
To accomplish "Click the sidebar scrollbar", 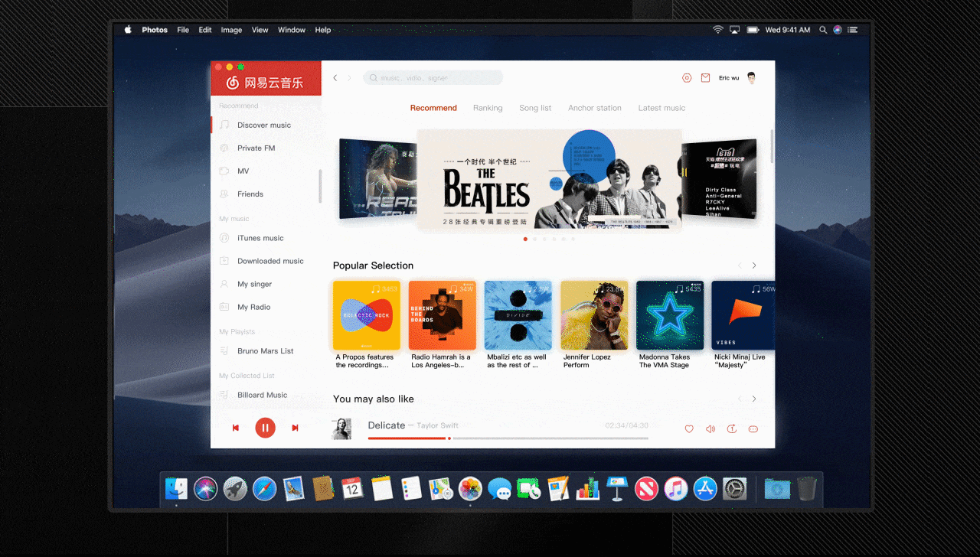I will click(x=320, y=186).
